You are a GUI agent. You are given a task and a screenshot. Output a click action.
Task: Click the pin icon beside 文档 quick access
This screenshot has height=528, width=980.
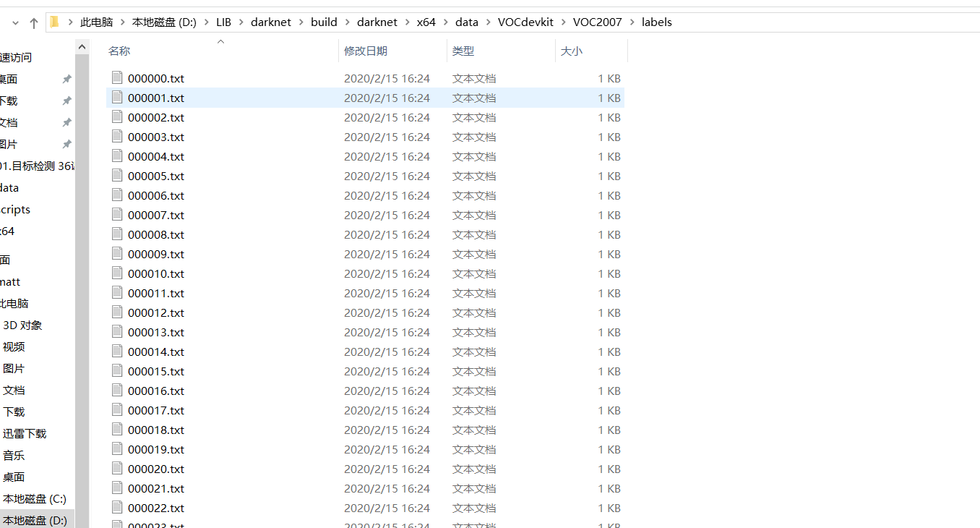pyautogui.click(x=66, y=123)
